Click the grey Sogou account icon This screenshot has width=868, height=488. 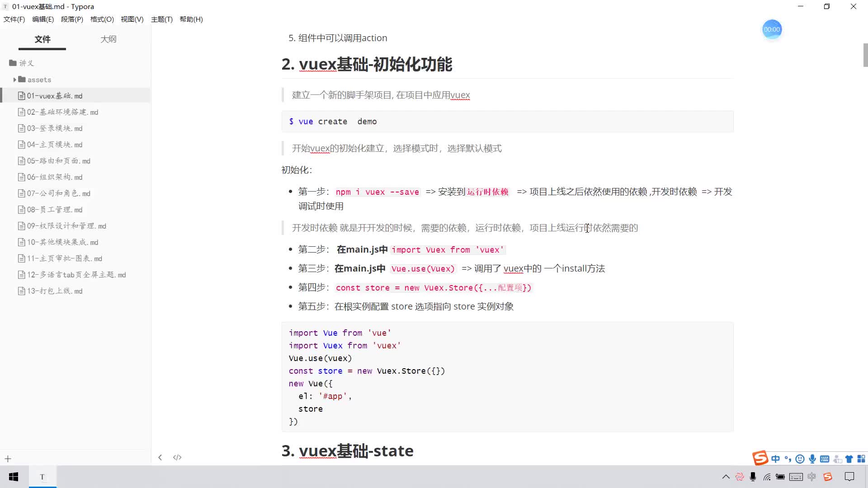pyautogui.click(x=837, y=459)
